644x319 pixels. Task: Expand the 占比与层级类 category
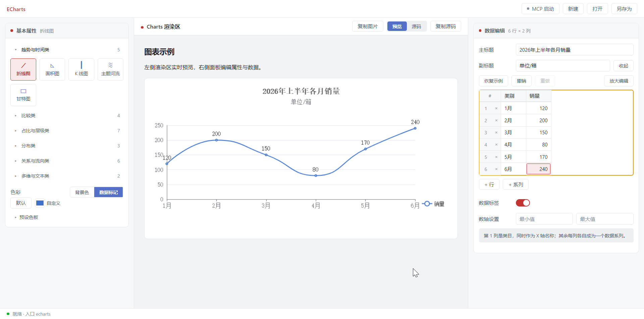pyautogui.click(x=67, y=131)
